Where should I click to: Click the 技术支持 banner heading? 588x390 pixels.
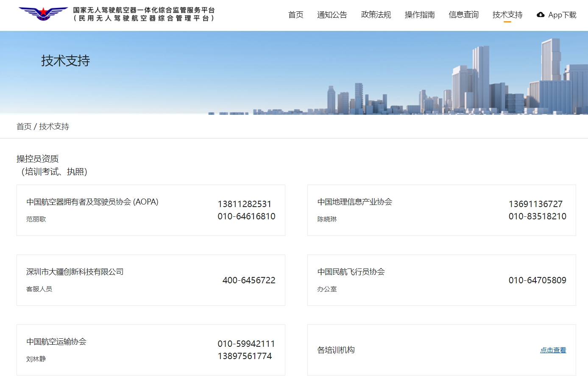tap(65, 61)
